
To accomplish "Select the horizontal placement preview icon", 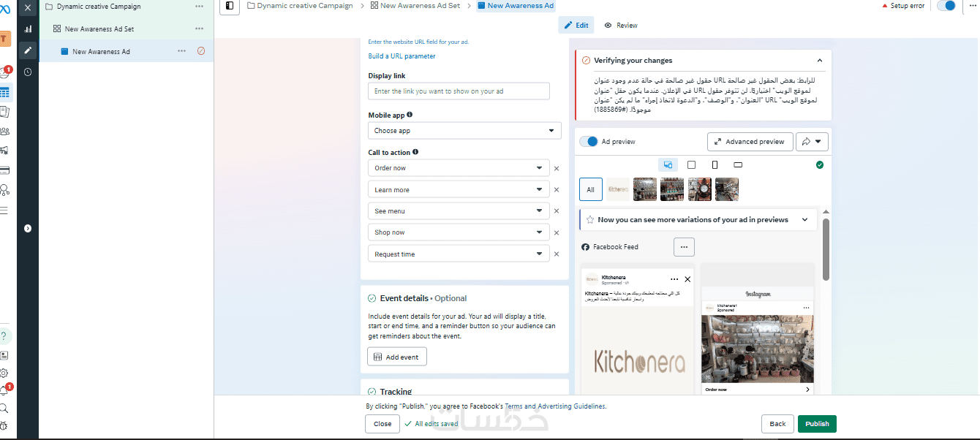I will pyautogui.click(x=738, y=164).
